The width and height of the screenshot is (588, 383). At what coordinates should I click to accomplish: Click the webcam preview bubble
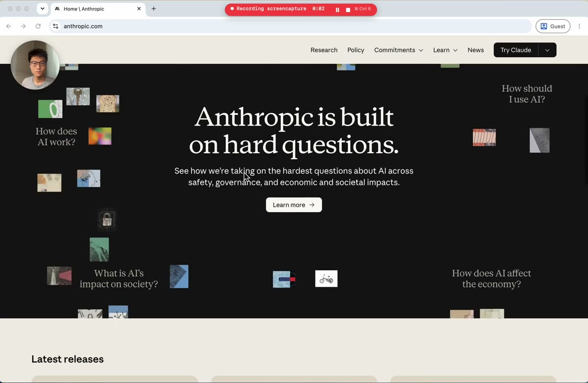(x=35, y=65)
